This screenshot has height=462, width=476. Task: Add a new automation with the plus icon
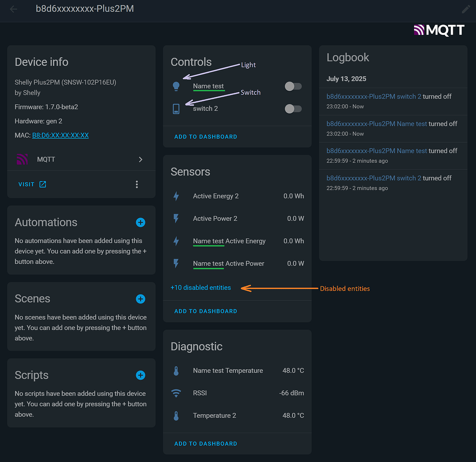pos(140,222)
